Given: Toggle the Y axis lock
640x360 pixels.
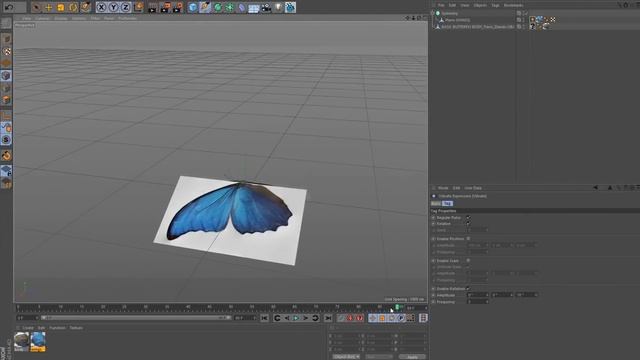Looking at the screenshot, I should (x=113, y=7).
